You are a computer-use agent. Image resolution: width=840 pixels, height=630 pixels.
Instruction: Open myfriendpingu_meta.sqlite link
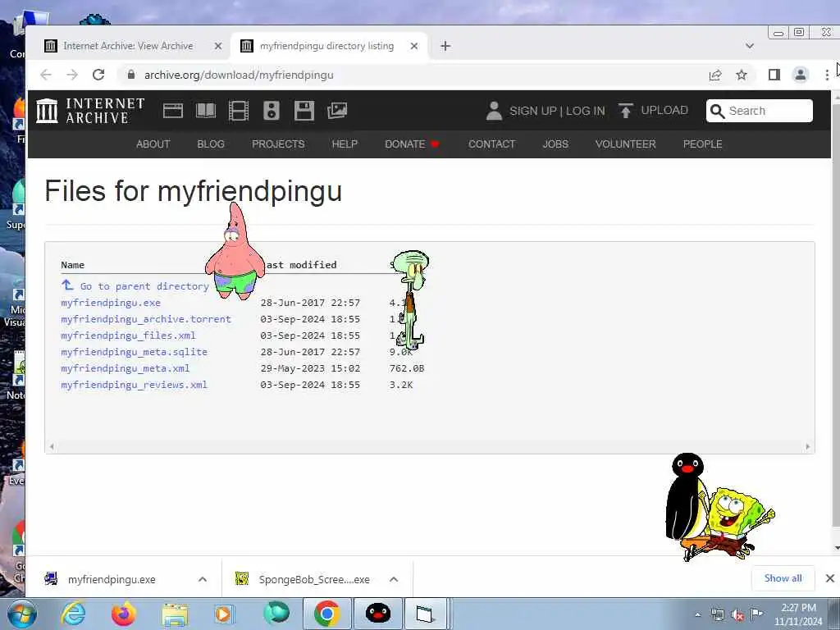click(x=134, y=352)
